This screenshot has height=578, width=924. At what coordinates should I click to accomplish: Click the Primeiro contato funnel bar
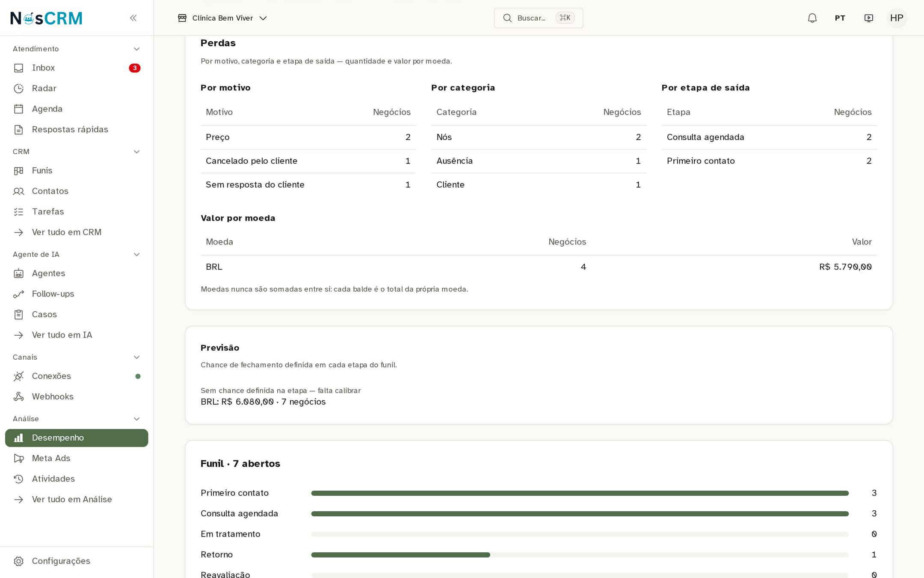click(580, 493)
